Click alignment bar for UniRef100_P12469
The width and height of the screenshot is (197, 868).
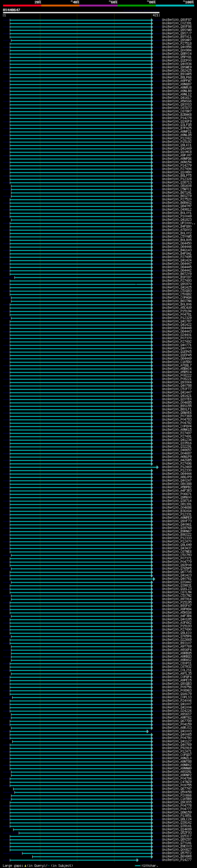click(84, 467)
